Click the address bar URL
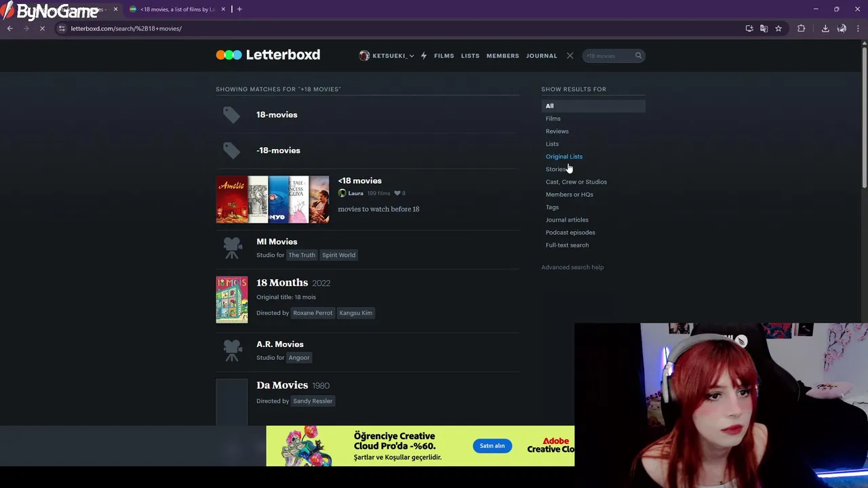Screen dimensions: 868x488 tap(126, 28)
